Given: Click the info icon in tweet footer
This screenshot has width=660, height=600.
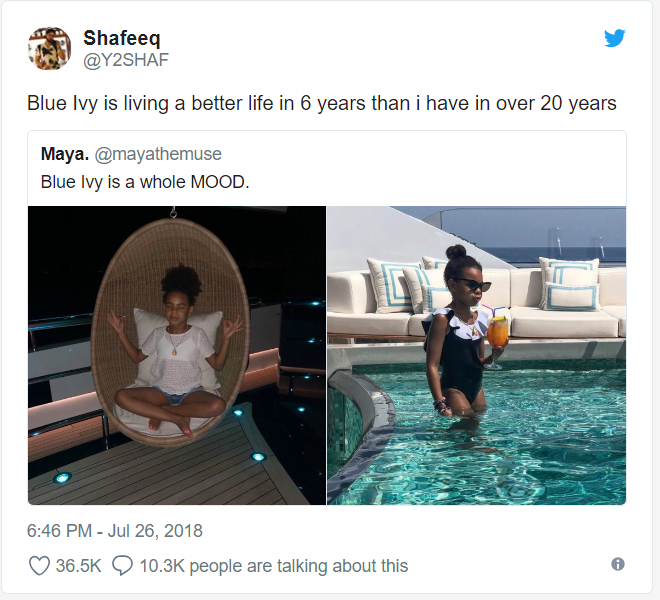Looking at the screenshot, I should (617, 564).
